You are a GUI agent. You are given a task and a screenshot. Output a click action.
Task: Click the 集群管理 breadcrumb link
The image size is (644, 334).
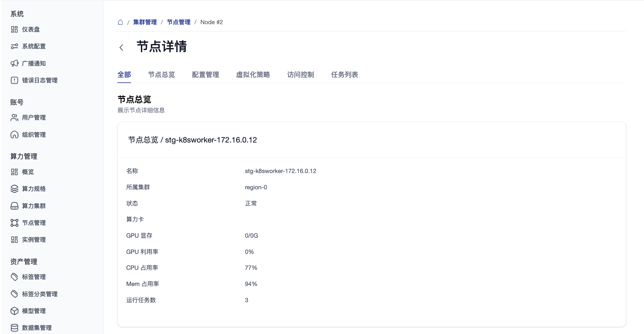(145, 22)
